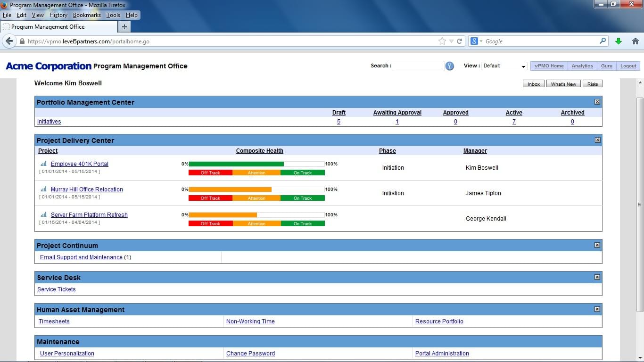Collapse the Project Delivery Center panel
The width and height of the screenshot is (644, 362).
tap(597, 140)
